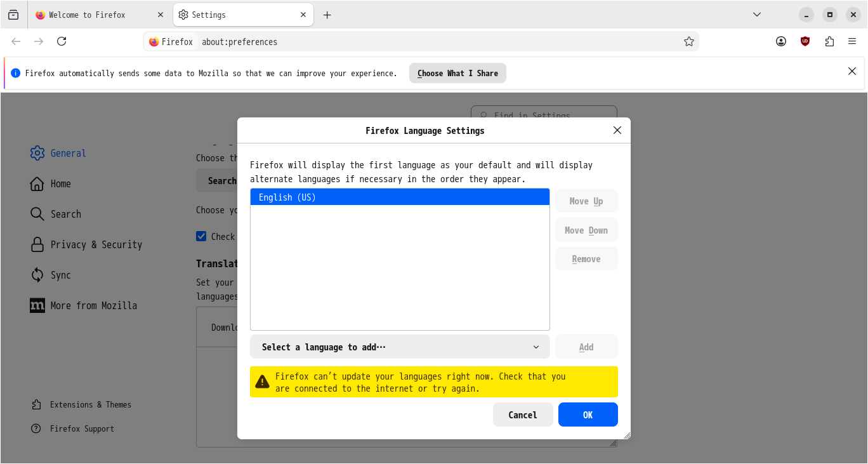Click the Move Up button
The image size is (868, 464).
click(586, 201)
